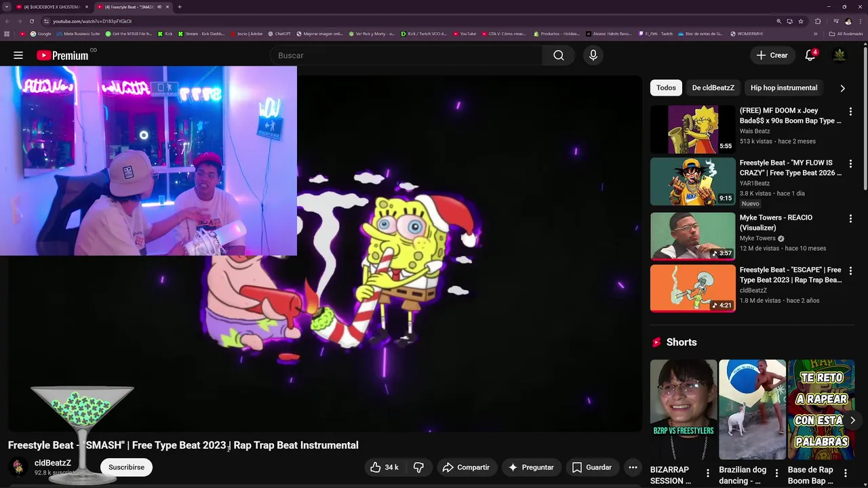The width and height of the screenshot is (868, 488).
Task: Open the Chrome profile avatar
Action: 848,21
